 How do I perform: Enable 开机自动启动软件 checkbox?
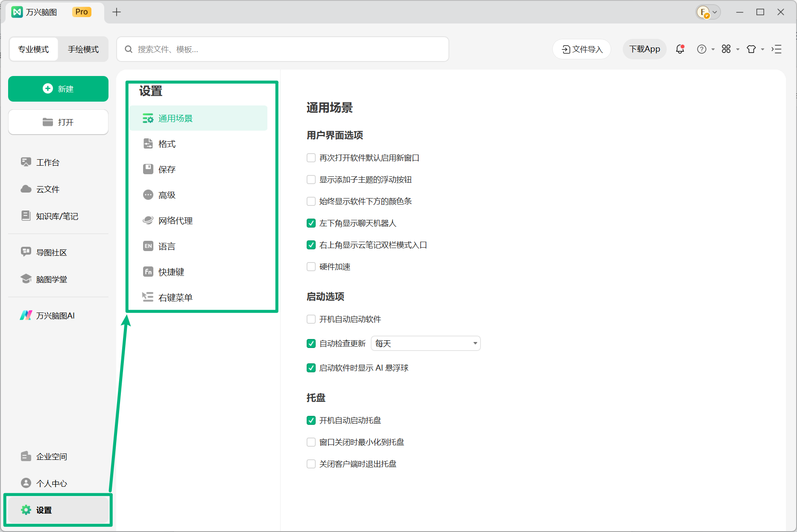pyautogui.click(x=311, y=319)
